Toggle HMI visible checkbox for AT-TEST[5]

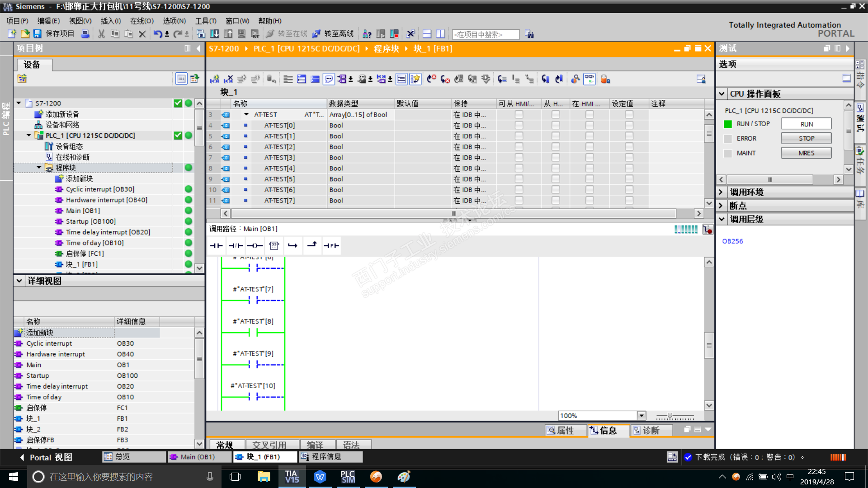click(589, 179)
